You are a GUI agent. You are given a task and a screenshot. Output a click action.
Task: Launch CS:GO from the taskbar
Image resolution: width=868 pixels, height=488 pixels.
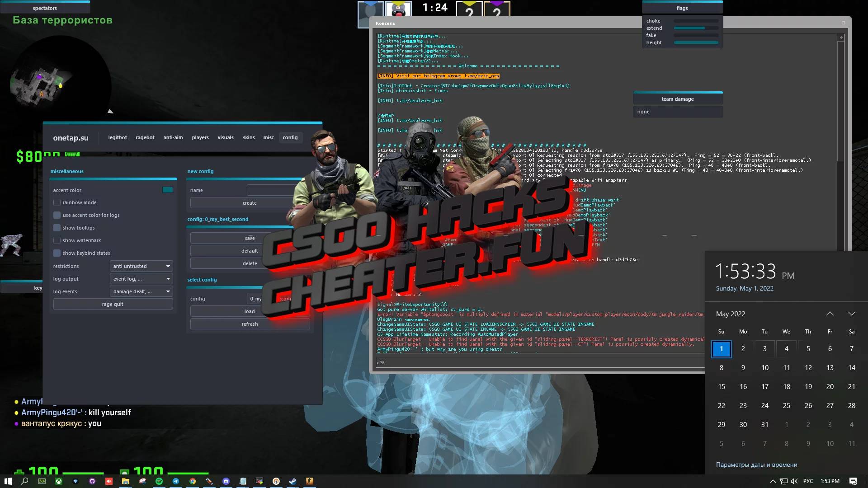[x=309, y=481]
